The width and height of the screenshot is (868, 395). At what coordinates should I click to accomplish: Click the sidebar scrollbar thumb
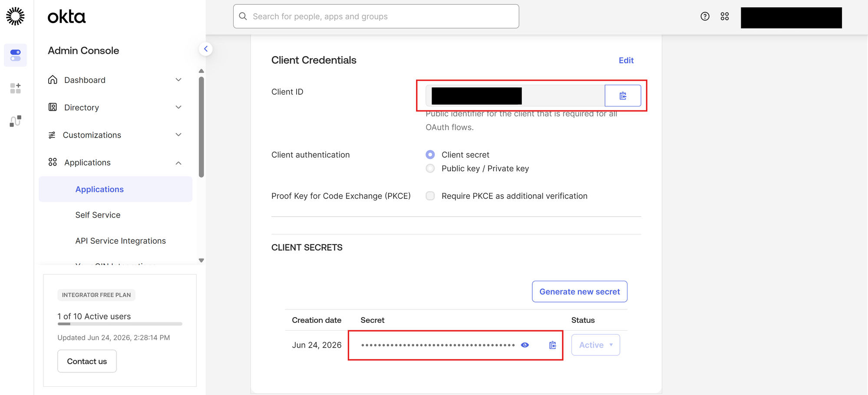coord(201,127)
